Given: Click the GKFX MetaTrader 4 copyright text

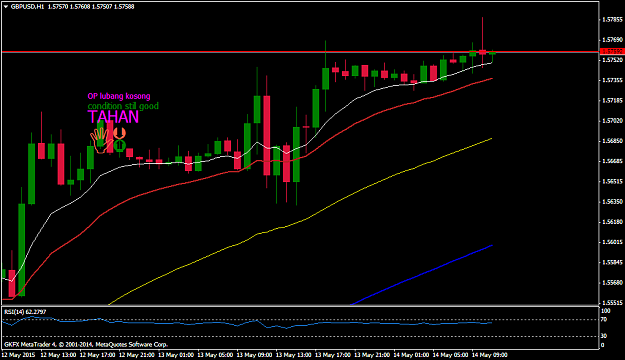Looking at the screenshot, I should [x=86, y=344].
